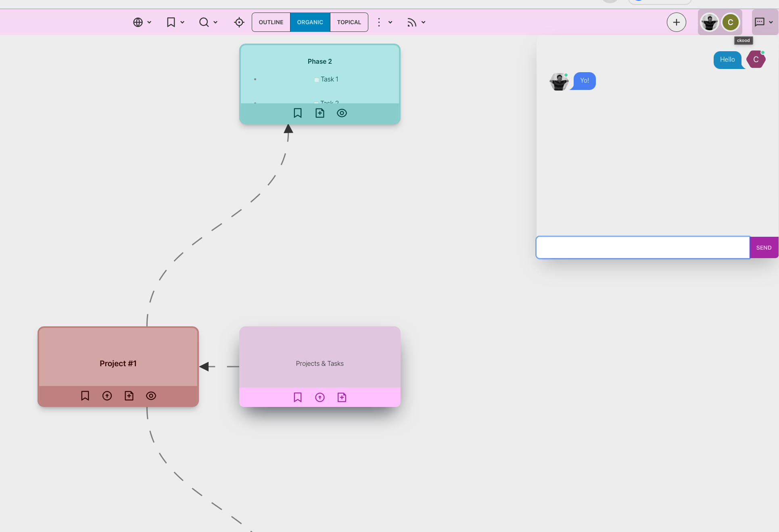Switch to the Outline view tab
This screenshot has height=532, width=779.
click(x=271, y=22)
